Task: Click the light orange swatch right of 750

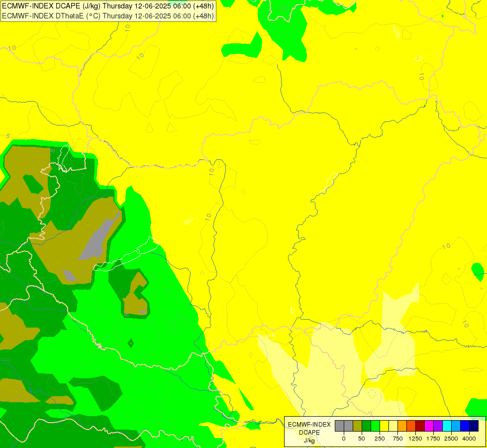Action: click(x=402, y=426)
